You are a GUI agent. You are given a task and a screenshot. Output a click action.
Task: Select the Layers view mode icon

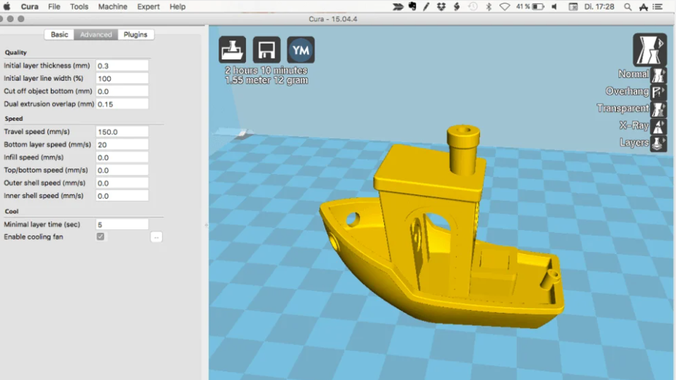[658, 144]
